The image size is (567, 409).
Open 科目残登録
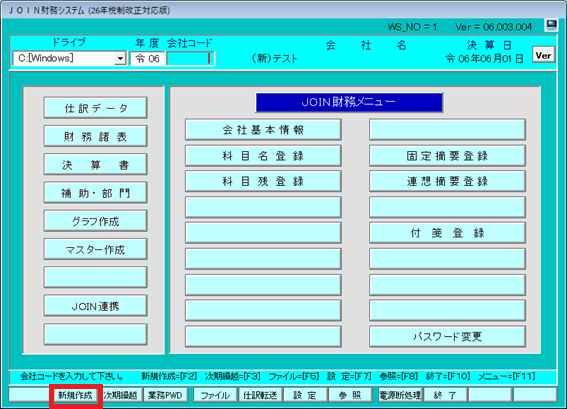263,181
